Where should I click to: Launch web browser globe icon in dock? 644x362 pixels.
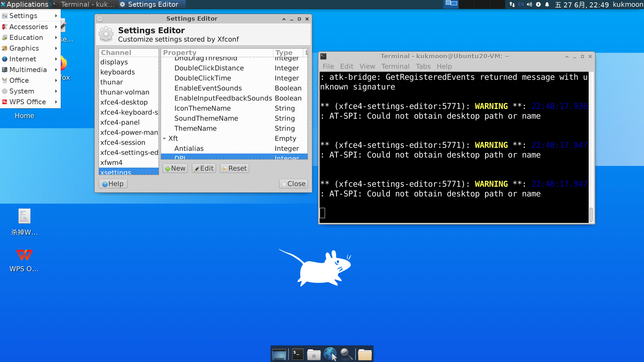point(330,354)
